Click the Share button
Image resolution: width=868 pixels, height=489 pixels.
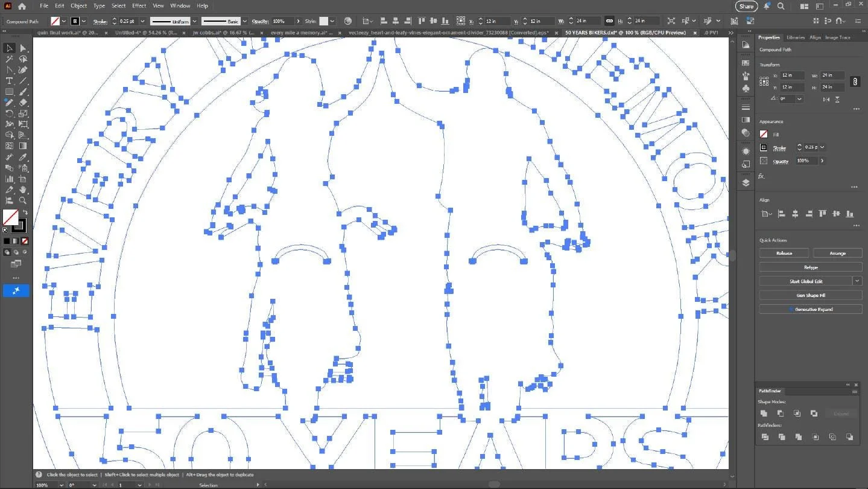746,6
